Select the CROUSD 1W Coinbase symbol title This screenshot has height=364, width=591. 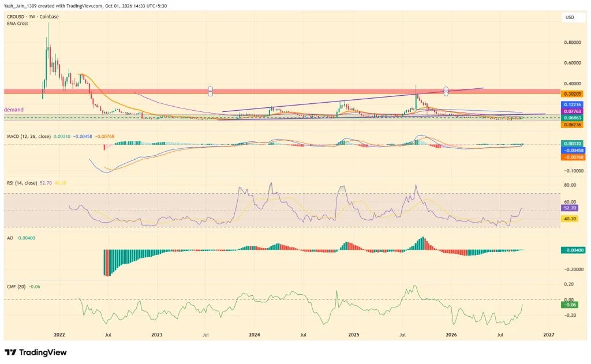(33, 17)
